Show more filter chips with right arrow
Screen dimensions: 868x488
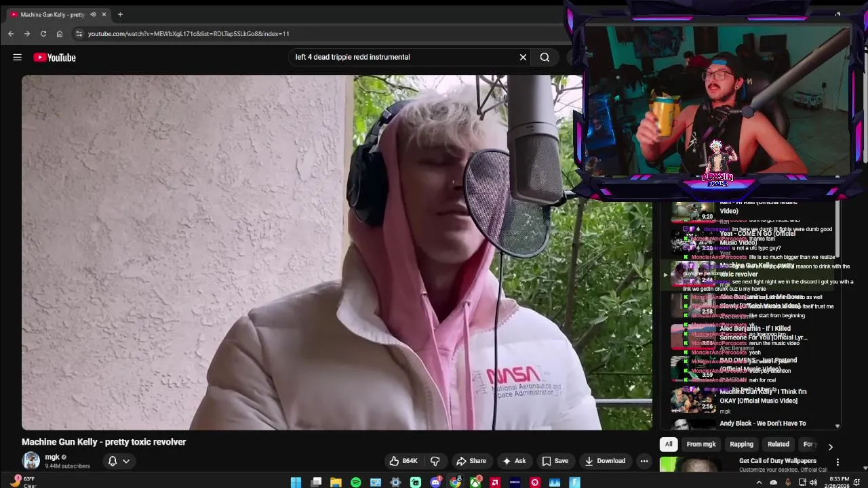tap(830, 447)
